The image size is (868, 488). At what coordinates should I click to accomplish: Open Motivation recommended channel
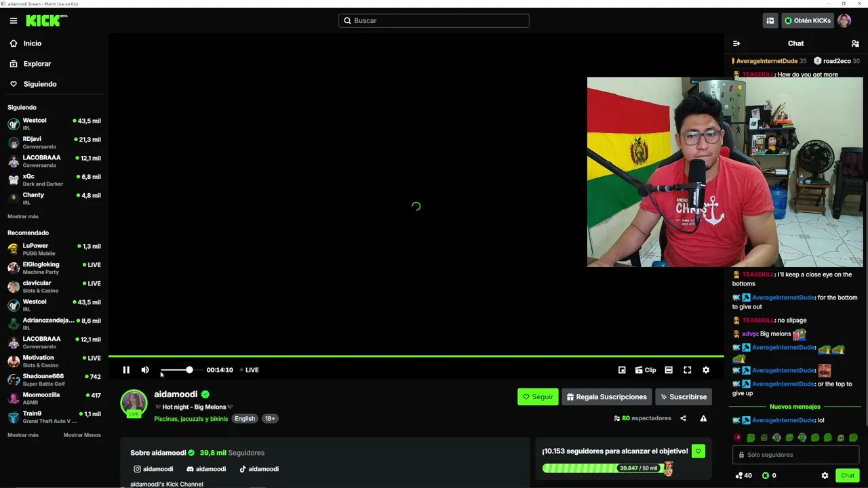point(54,361)
